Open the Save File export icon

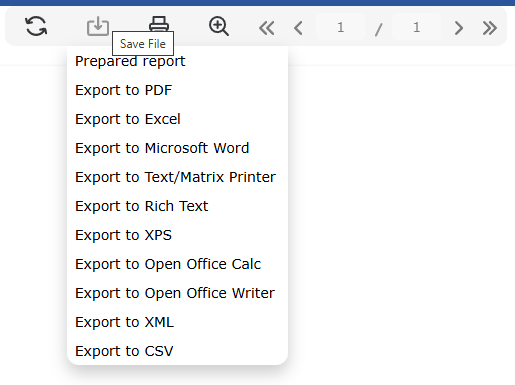click(98, 26)
